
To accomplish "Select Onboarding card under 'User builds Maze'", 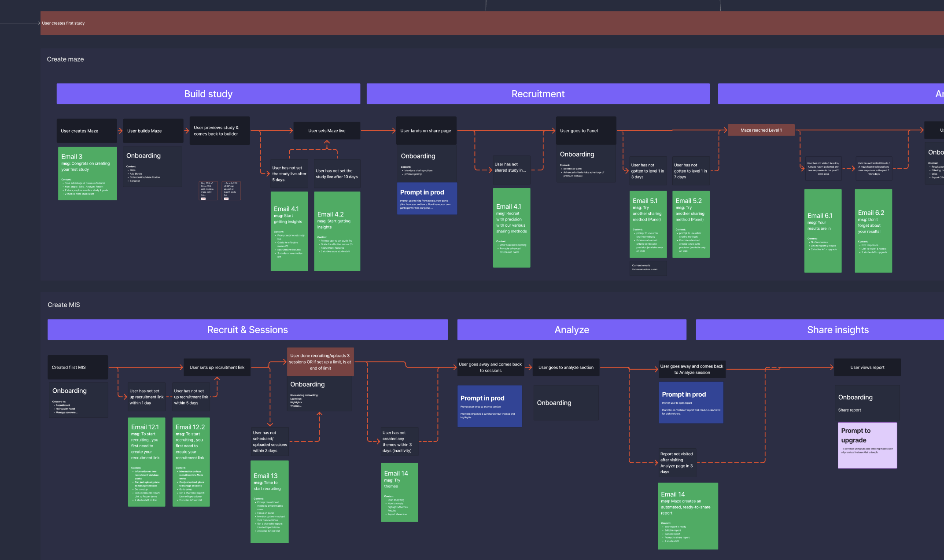I will [x=152, y=167].
